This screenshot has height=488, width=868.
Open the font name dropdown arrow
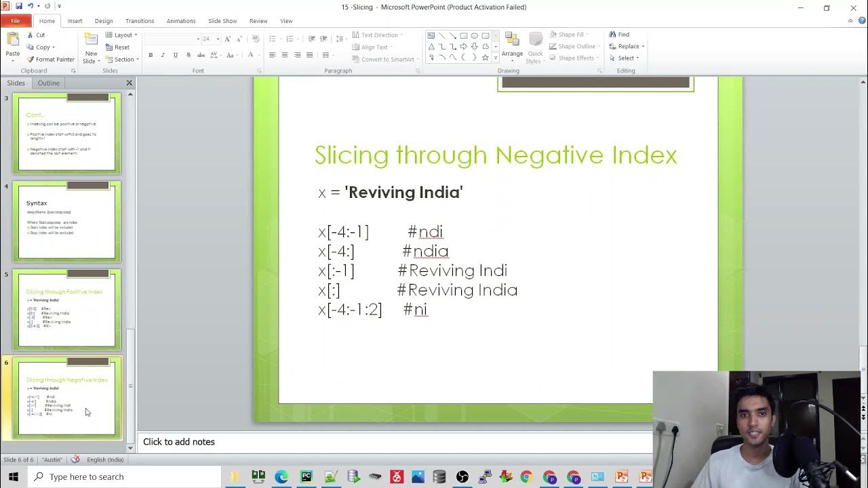tap(198, 39)
